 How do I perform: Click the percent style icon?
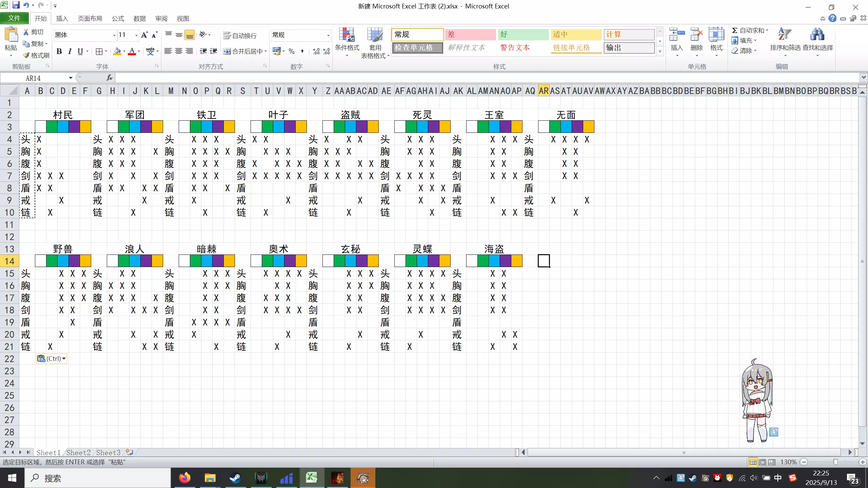291,51
